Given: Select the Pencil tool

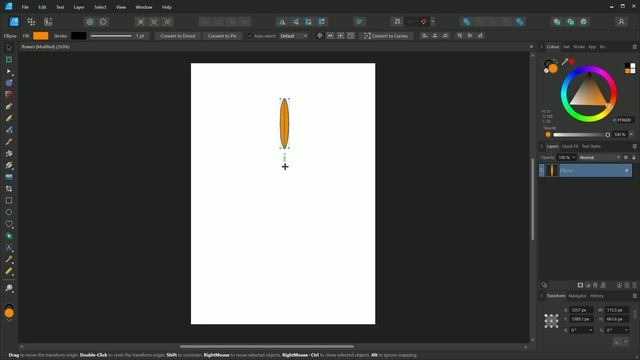Looking at the screenshot, I should click(9, 118).
